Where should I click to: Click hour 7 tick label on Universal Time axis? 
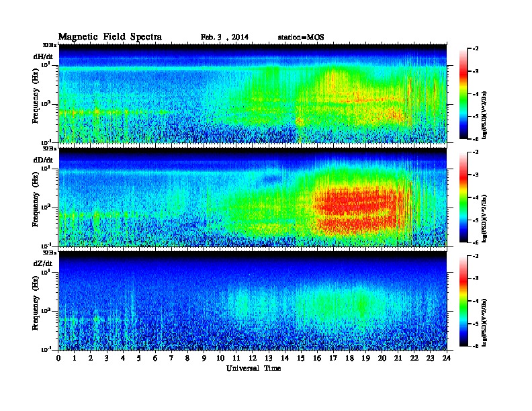pyautogui.click(x=171, y=359)
